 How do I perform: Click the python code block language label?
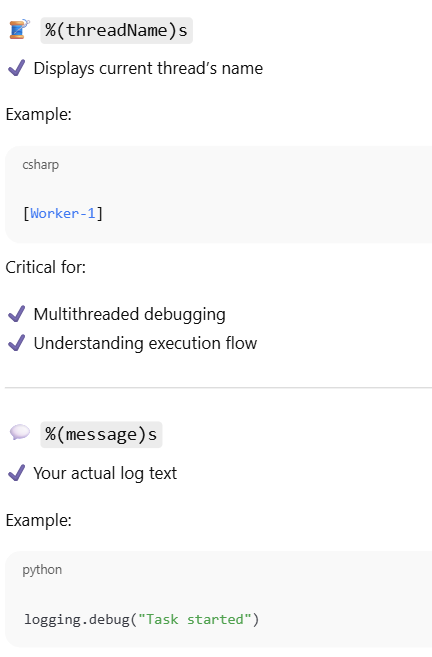pos(42,570)
